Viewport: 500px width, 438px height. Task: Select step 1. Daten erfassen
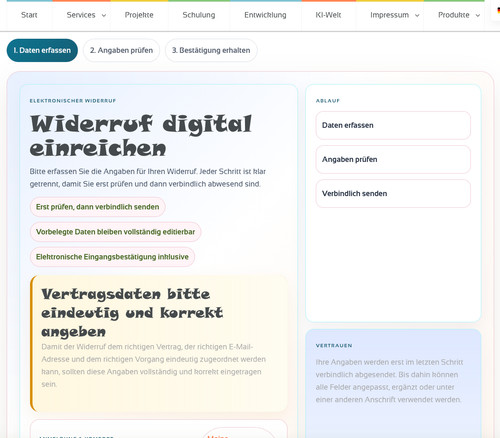tap(42, 50)
